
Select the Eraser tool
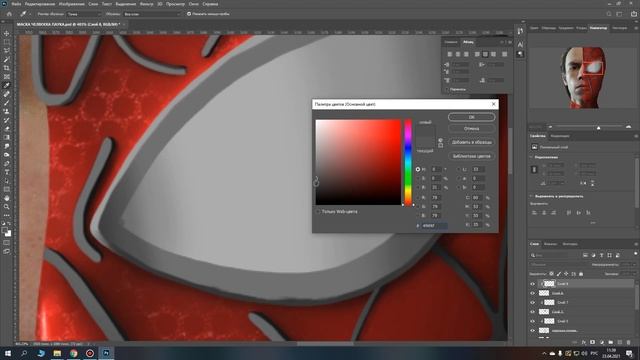tap(7, 129)
